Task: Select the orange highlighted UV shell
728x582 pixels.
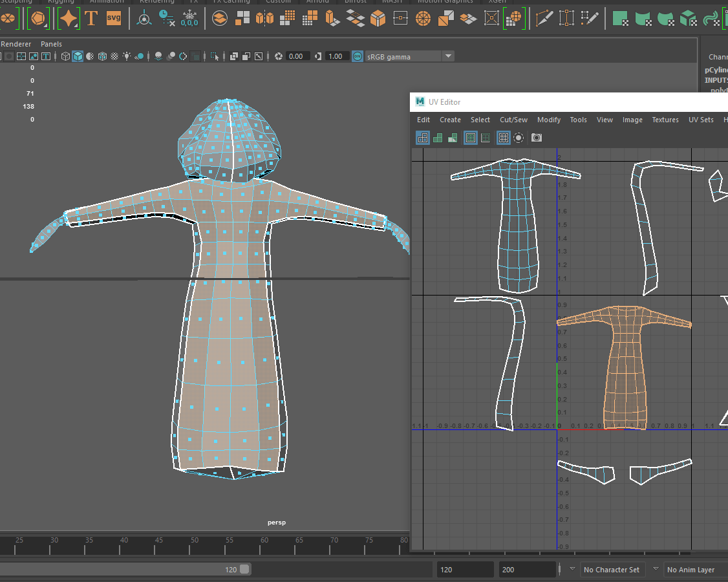Action: (x=625, y=367)
